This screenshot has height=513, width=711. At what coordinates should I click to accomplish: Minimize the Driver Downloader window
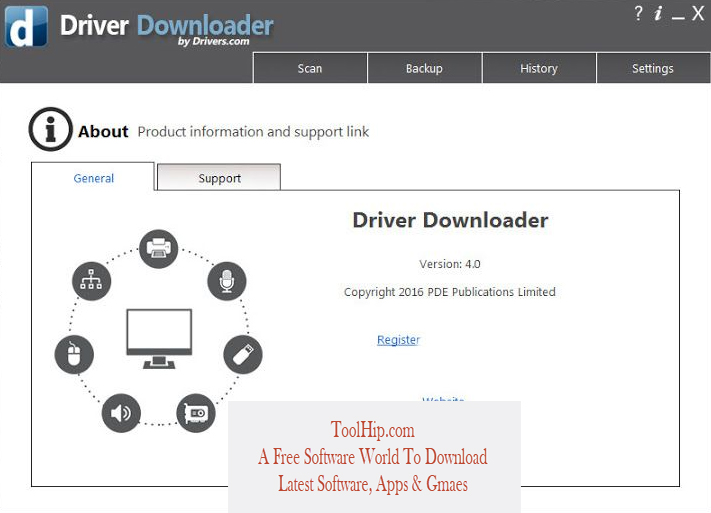coord(678,18)
